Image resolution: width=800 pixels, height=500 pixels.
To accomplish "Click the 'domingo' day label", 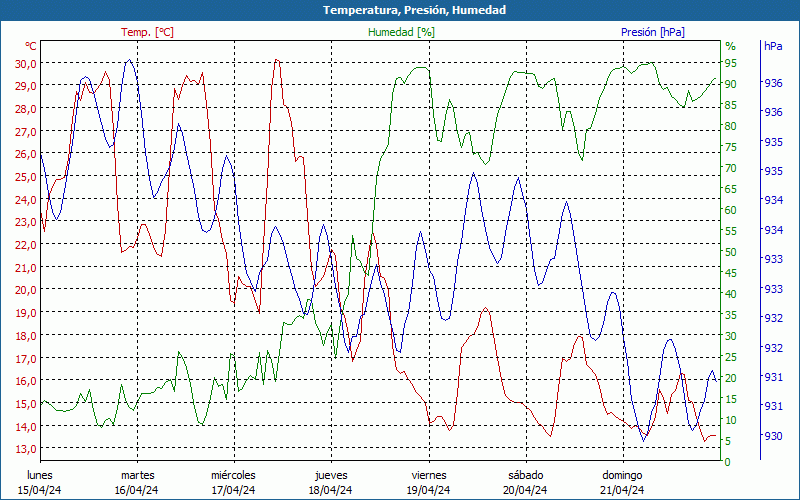I will click(x=622, y=476).
